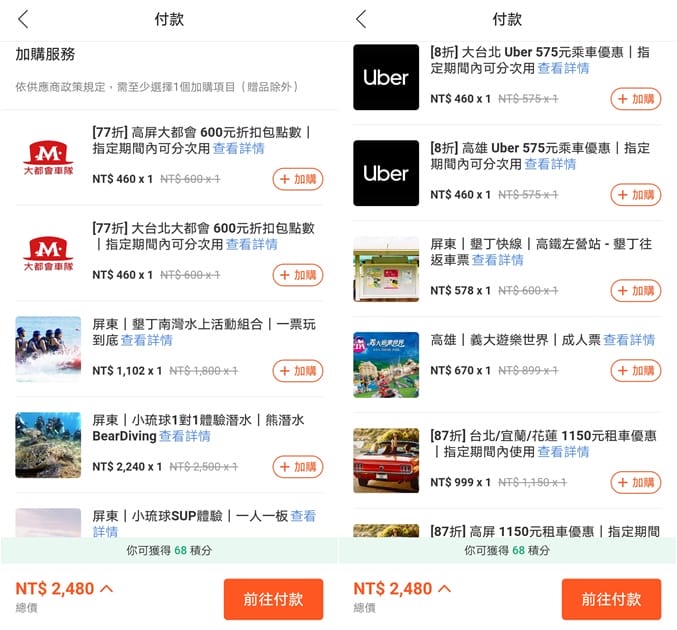This screenshot has width=677, height=630.
Task: Open 小琉球體驗潛水 sea turtle thumbnail
Action: [48, 445]
